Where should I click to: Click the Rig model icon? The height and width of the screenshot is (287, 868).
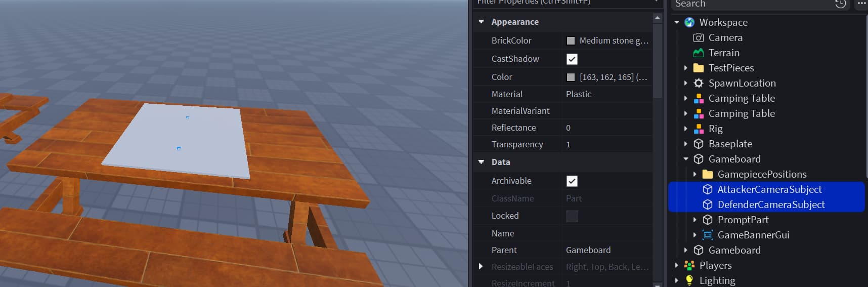coord(699,129)
